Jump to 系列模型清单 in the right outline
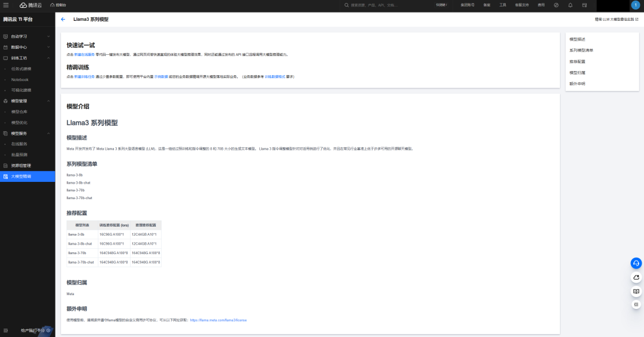Screen dimensions: 644x337 (581, 51)
